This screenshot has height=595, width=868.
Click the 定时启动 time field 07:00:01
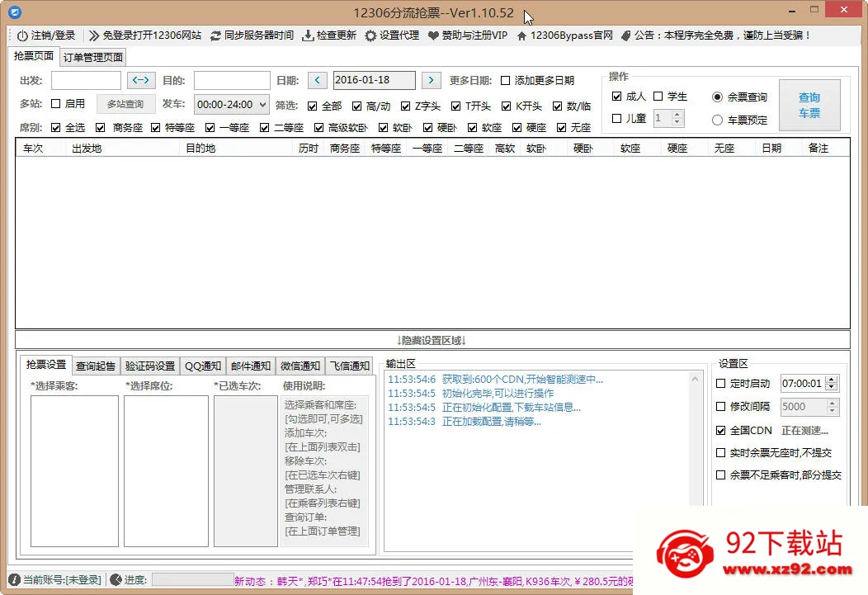(803, 383)
